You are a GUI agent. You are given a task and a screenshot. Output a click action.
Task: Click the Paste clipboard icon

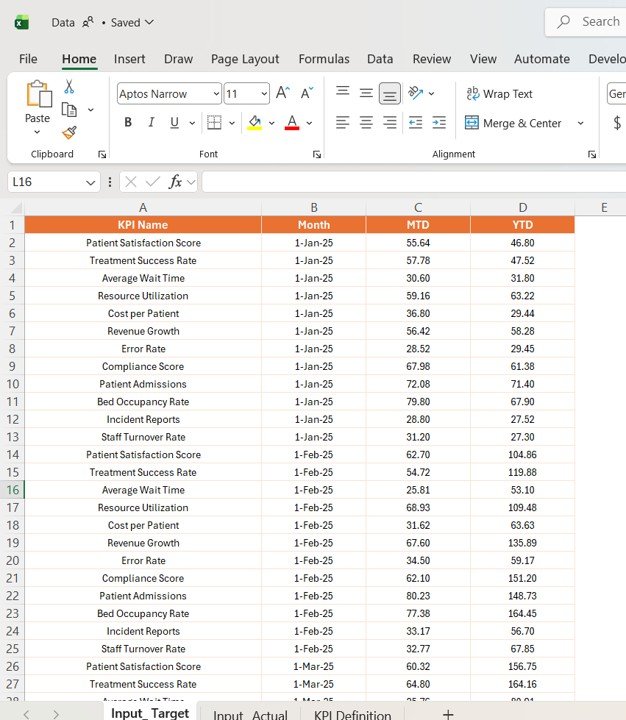39,94
